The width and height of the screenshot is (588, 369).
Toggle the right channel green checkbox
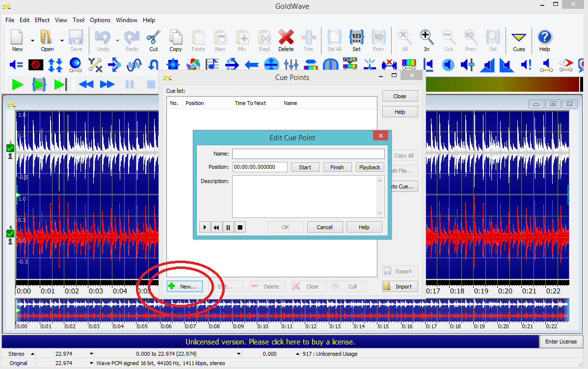[x=10, y=233]
